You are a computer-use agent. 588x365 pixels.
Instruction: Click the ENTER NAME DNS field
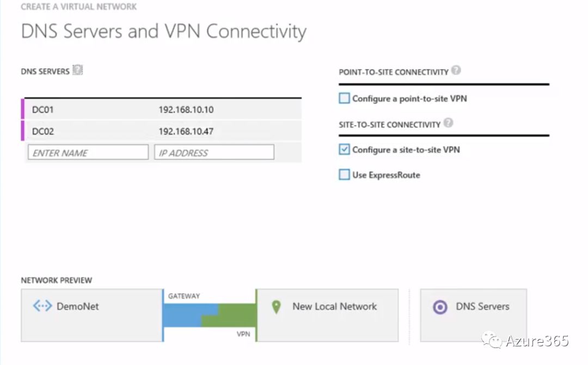click(88, 153)
